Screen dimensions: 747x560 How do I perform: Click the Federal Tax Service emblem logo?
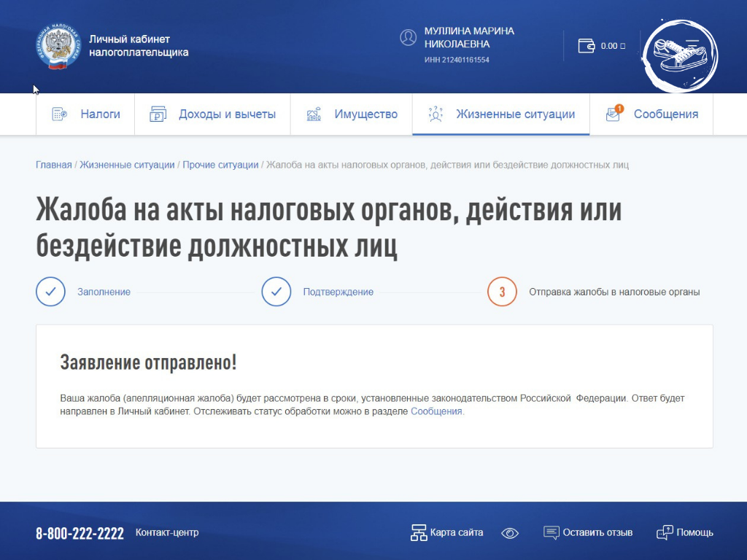coord(58,46)
